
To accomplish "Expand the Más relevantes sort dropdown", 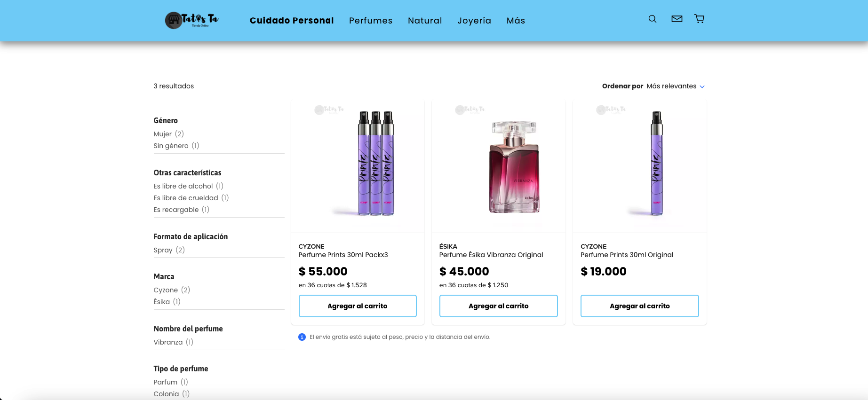I will 676,86.
